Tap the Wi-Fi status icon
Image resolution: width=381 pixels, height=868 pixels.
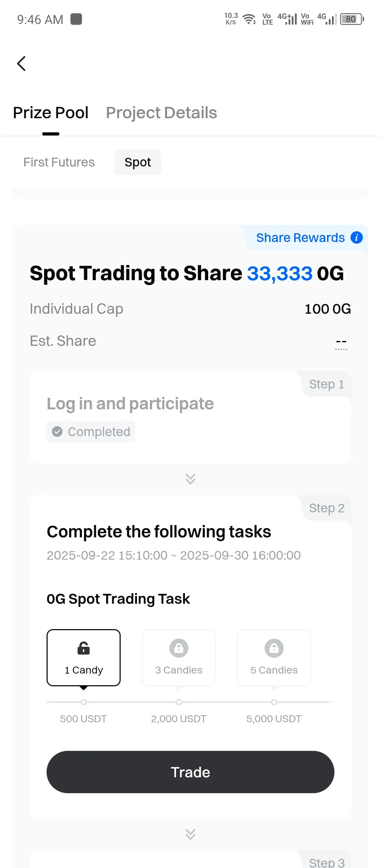(x=249, y=19)
